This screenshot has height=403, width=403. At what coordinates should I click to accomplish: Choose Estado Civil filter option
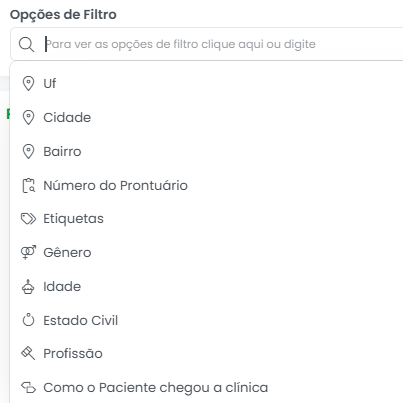[x=207, y=320]
